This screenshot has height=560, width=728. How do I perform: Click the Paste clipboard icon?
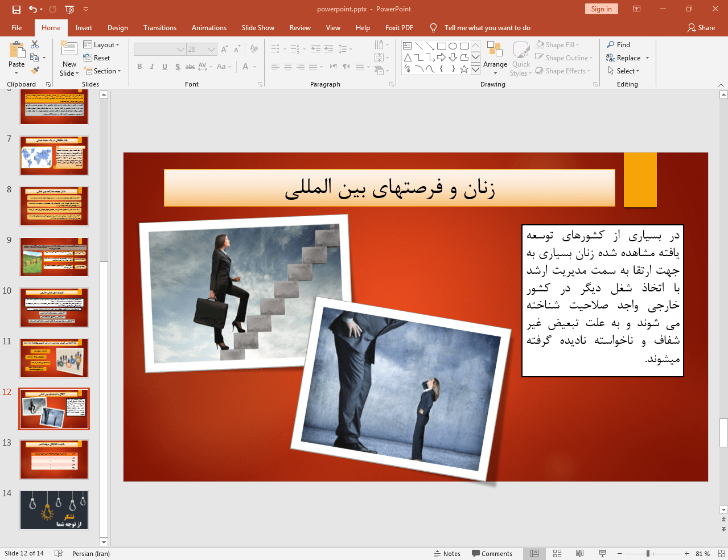pos(17,51)
